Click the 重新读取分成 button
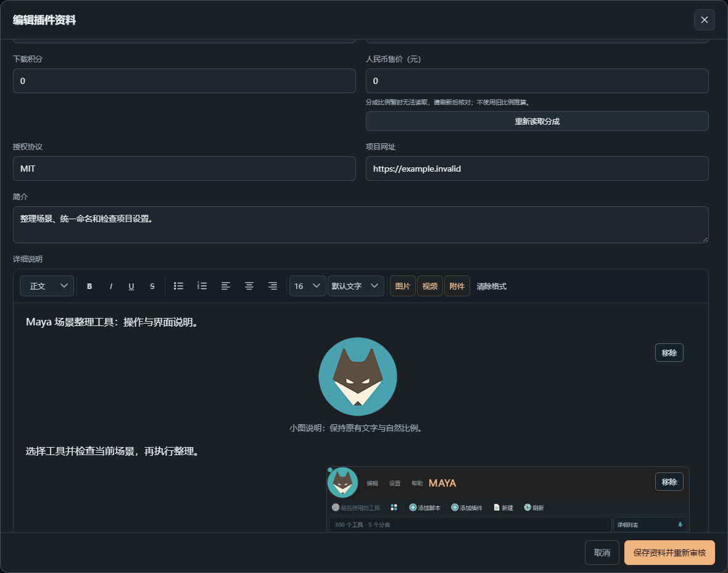728x573 pixels. click(537, 121)
